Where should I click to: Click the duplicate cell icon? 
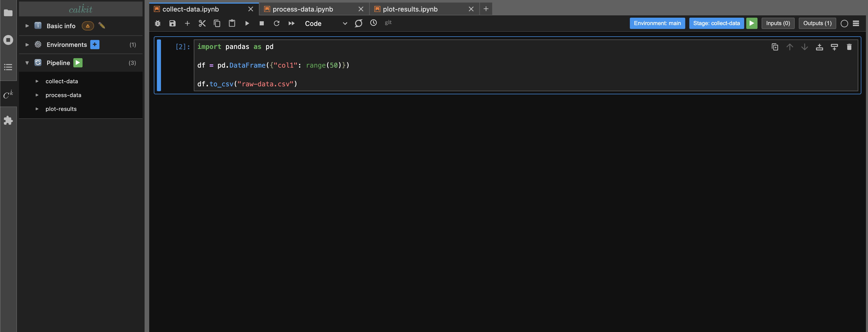(775, 47)
